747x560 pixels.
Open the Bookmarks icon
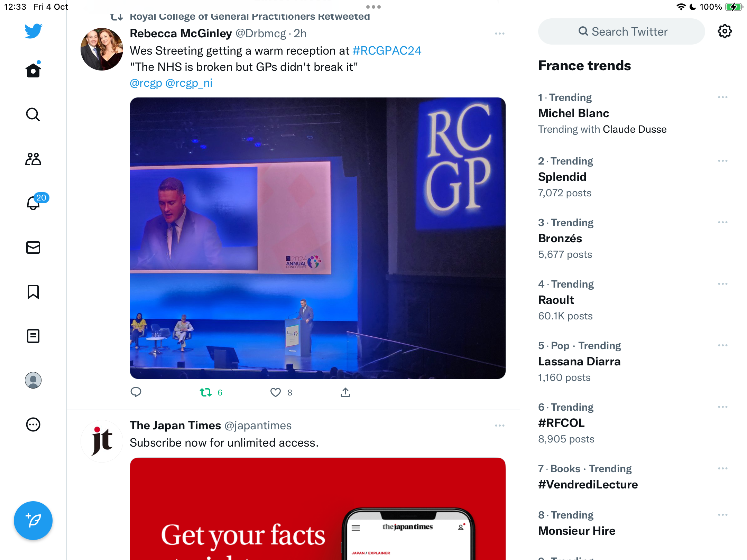(33, 292)
